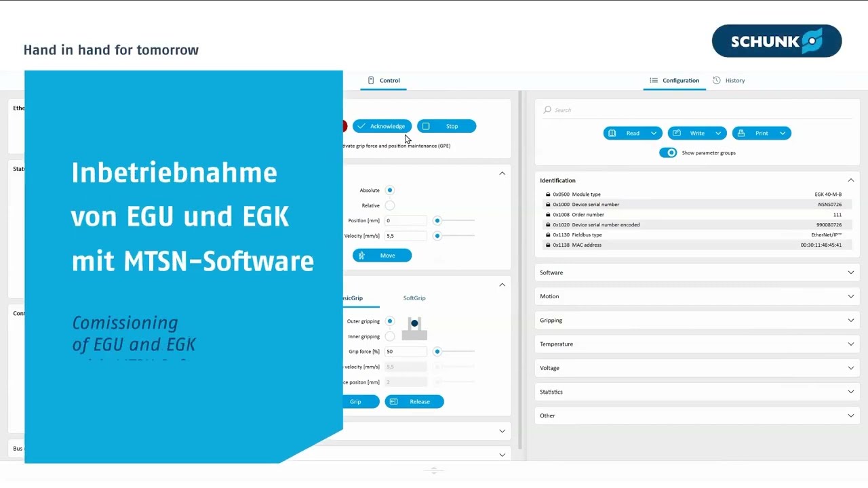Click the gripper jaw illustration

coord(414,328)
